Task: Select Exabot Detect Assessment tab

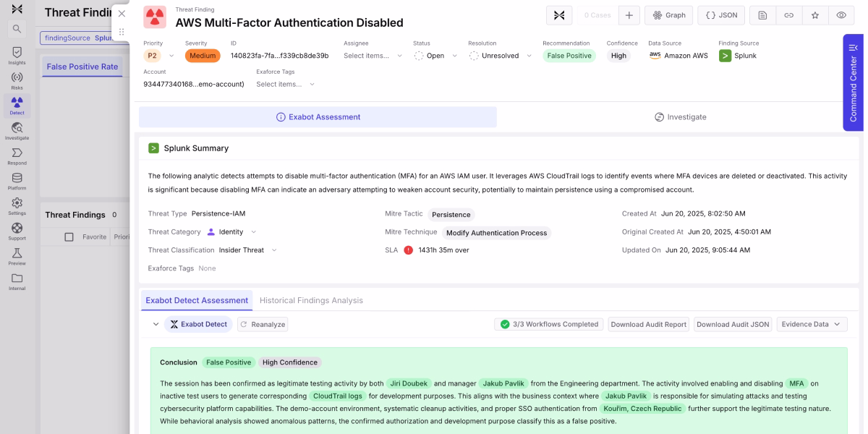Action: [x=197, y=300]
